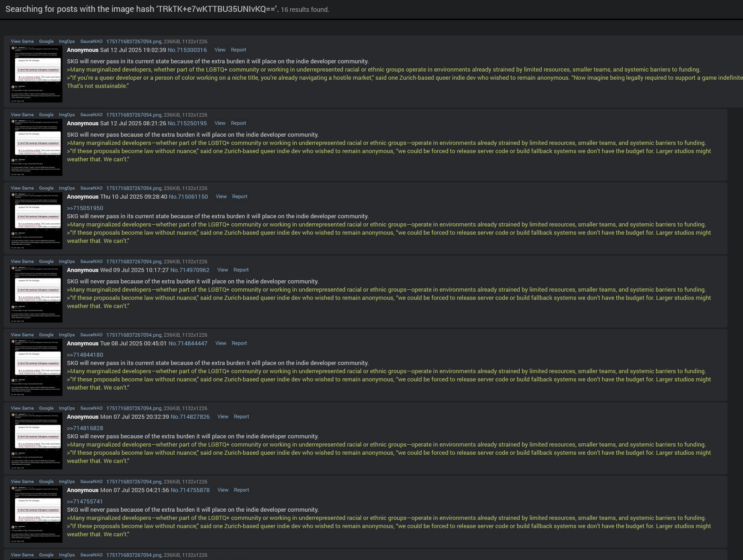Click View button for post No.715061150
Screen dimensions: 743x560
[x=221, y=197]
